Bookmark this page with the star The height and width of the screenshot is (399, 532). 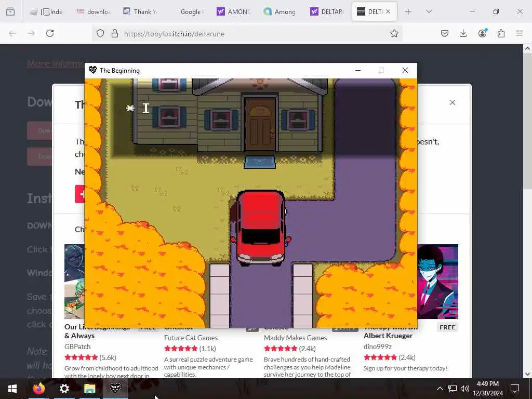point(394,33)
